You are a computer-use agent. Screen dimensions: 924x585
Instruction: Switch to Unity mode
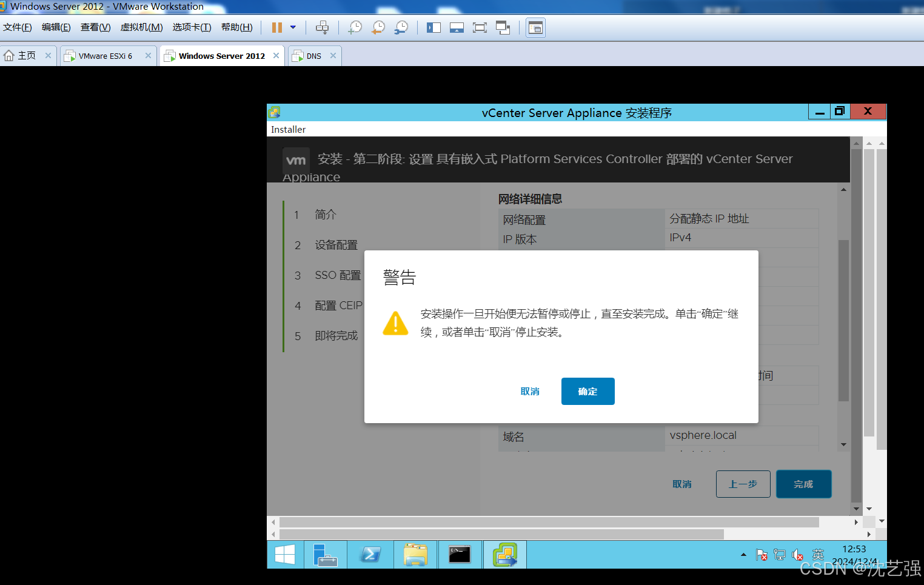503,27
